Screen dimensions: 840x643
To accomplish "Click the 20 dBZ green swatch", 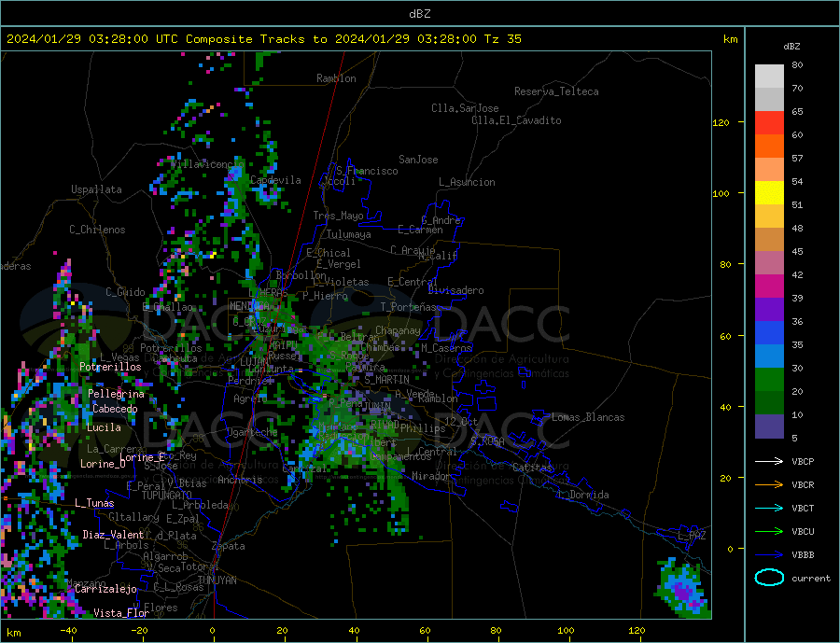I will click(x=769, y=380).
